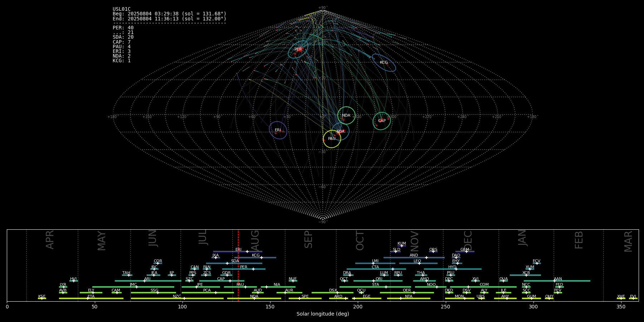Click the DEC month label in timeline

coord(468,240)
